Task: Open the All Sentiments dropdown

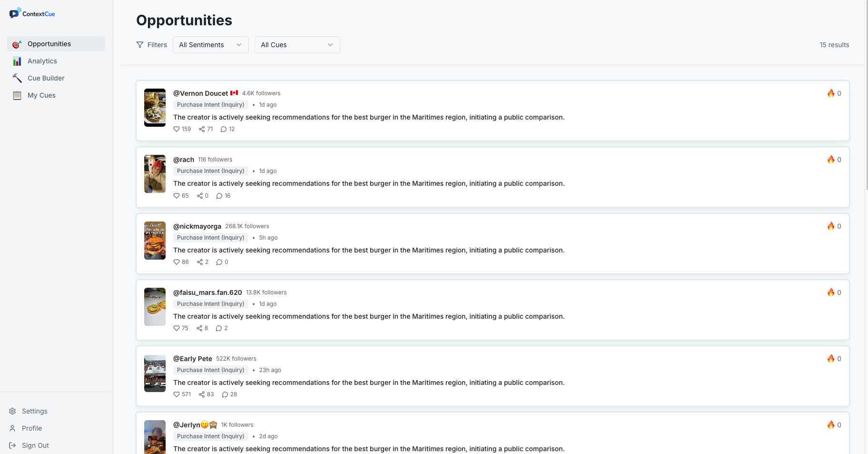Action: 210,44
